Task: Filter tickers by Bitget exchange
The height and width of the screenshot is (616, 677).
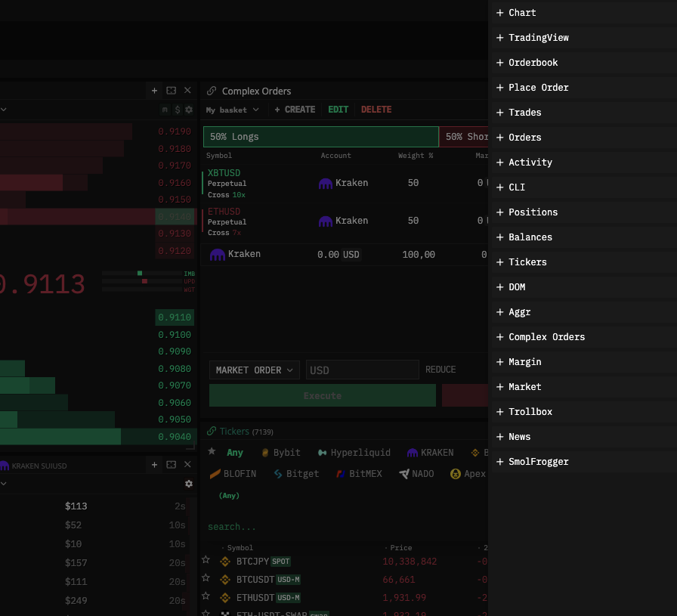Action: coord(295,474)
